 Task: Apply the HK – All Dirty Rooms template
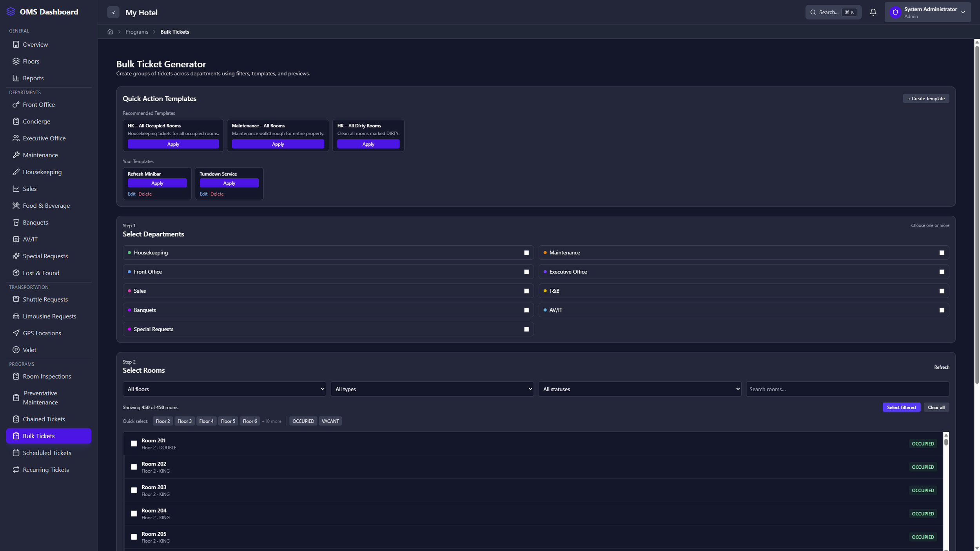tap(368, 144)
